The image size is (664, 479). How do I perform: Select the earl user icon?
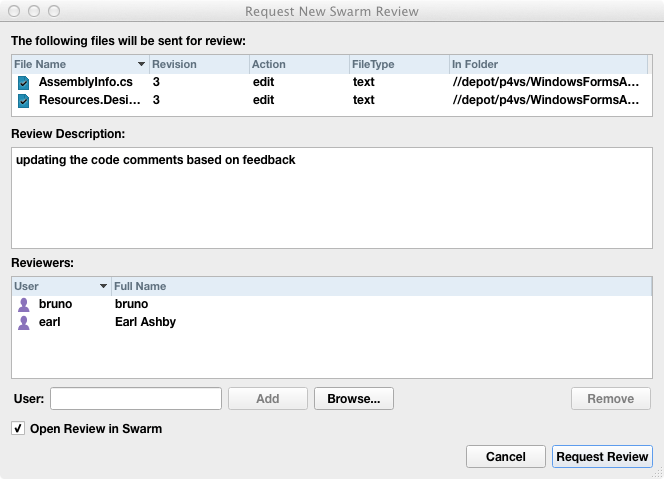[24, 323]
